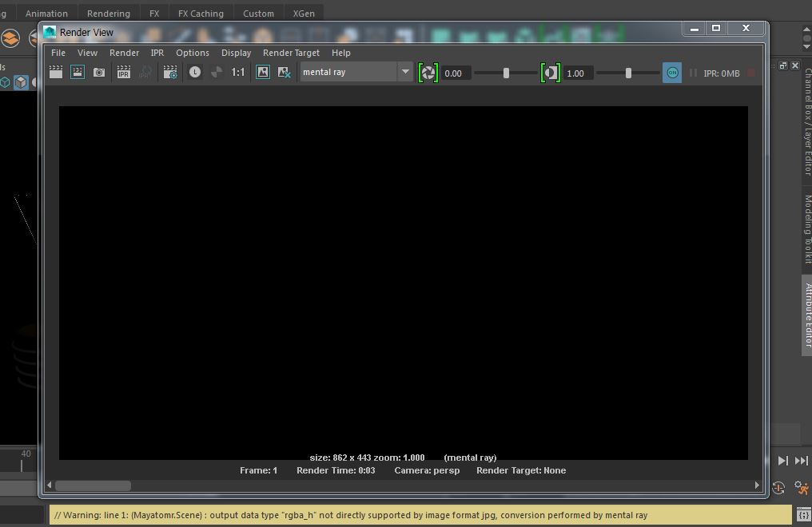812x527 pixels.
Task: Click the exposure slider handle
Action: click(x=506, y=73)
